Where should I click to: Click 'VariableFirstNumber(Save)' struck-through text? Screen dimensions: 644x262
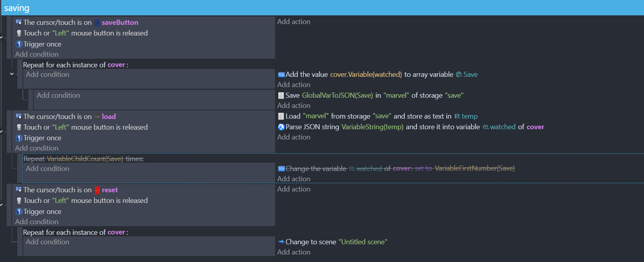(x=475, y=169)
